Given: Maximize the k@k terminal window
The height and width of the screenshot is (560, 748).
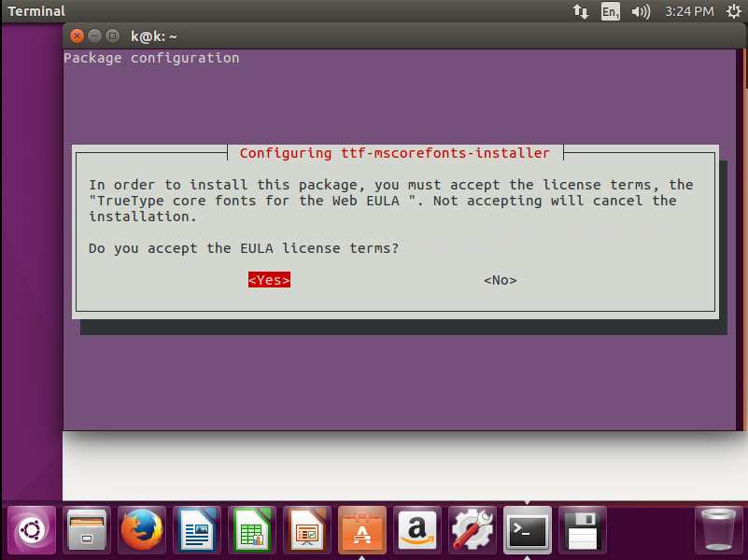Looking at the screenshot, I should click(x=113, y=35).
